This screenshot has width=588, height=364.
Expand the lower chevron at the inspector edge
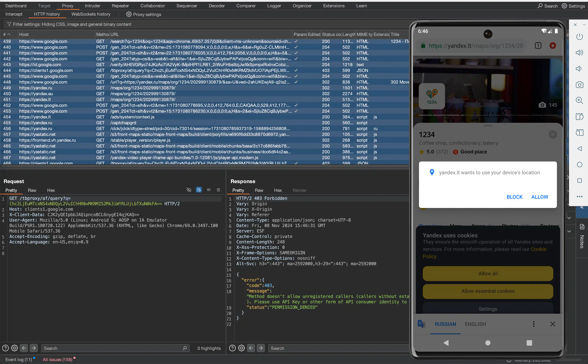tap(569, 231)
